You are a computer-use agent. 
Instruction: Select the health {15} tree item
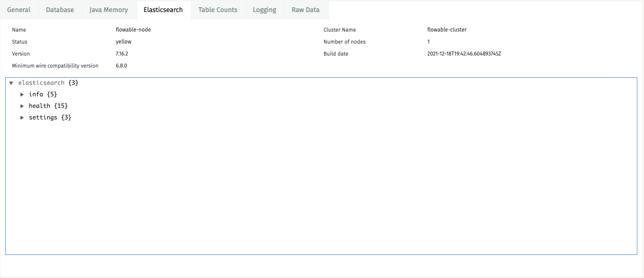pyautogui.click(x=48, y=106)
